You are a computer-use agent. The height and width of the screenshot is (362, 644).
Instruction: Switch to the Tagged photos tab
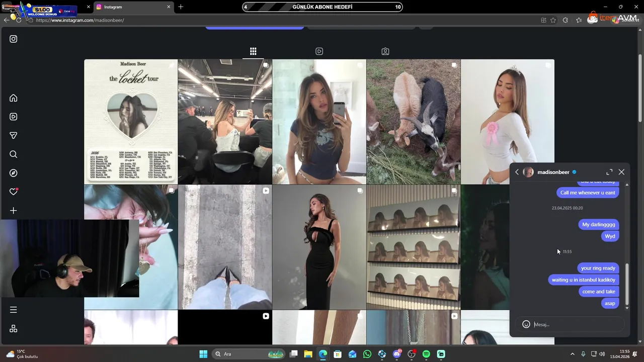click(x=385, y=51)
